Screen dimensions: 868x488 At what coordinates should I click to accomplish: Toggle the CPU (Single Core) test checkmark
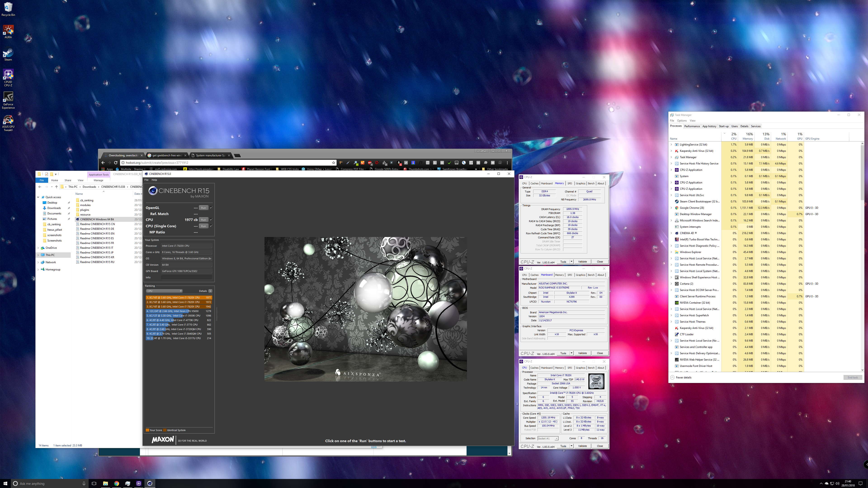(x=211, y=226)
